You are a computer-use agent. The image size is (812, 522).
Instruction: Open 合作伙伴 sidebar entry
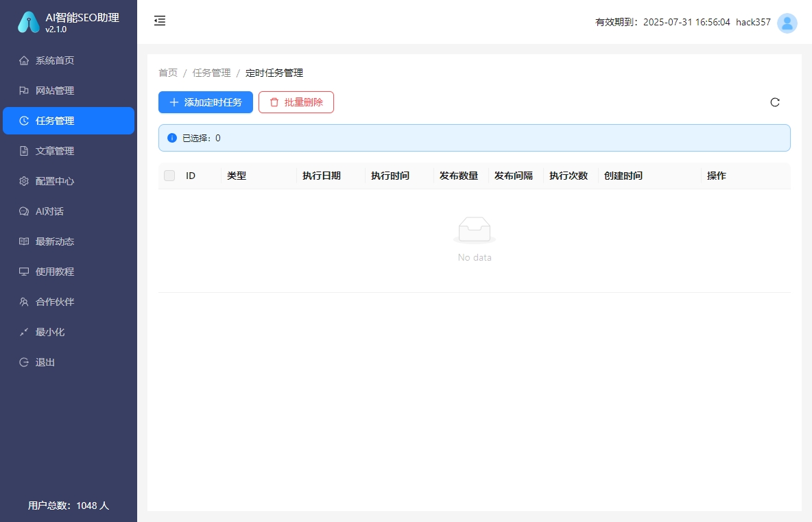click(69, 302)
